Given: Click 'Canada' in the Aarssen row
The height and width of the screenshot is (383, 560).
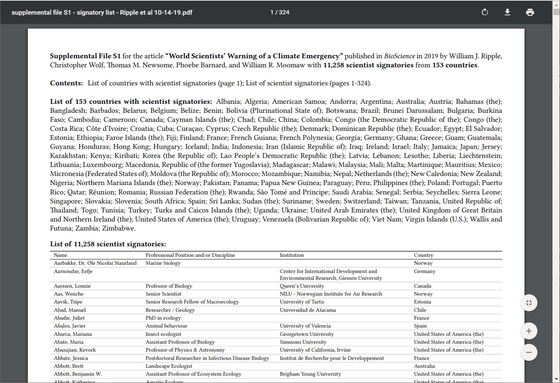Looking at the screenshot, I should point(422,286).
